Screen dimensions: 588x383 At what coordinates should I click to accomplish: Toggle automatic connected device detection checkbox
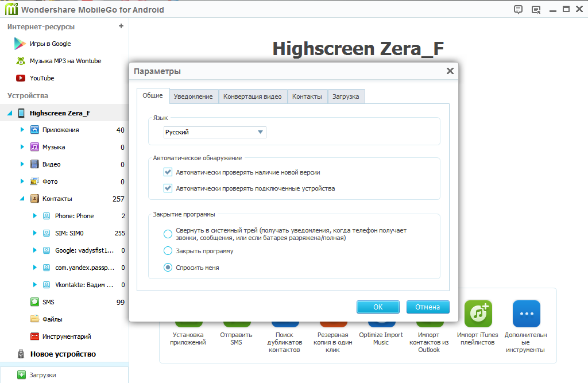(x=168, y=188)
